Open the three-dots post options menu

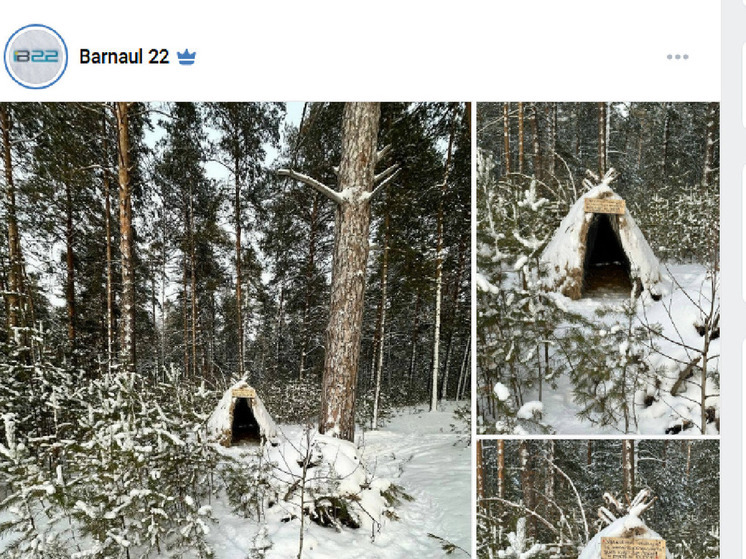pyautogui.click(x=677, y=57)
